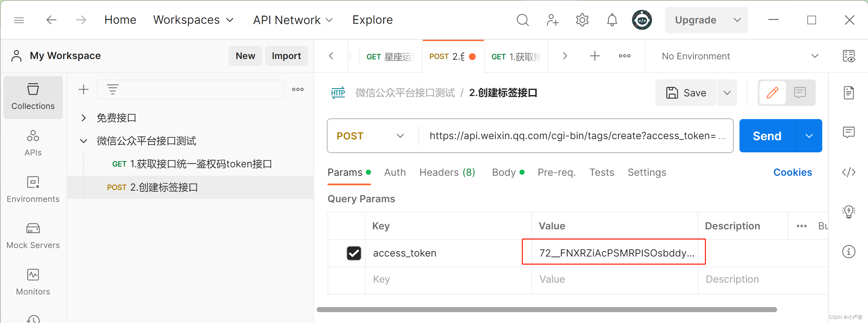The width and height of the screenshot is (868, 323).
Task: Open the settings gear icon
Action: (582, 20)
